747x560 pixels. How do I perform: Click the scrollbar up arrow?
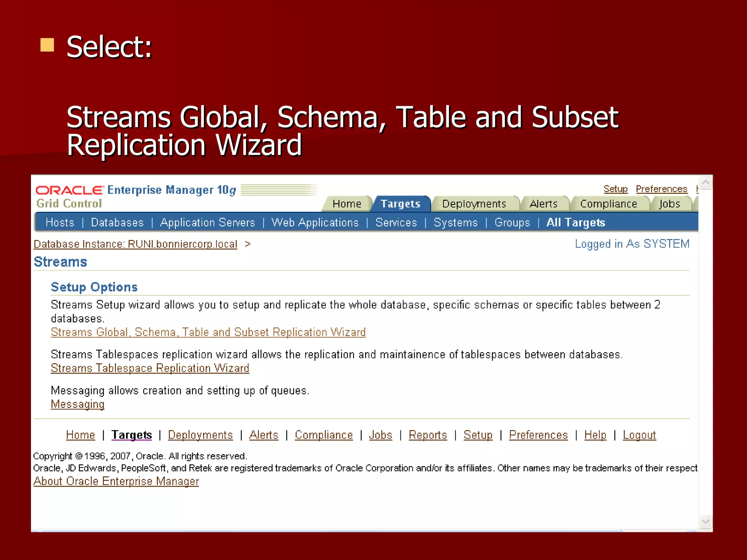[706, 182]
